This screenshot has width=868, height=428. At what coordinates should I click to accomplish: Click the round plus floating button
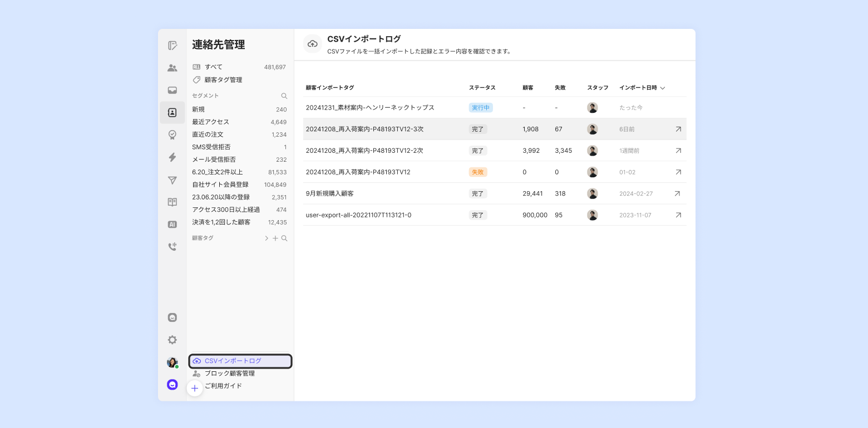tap(194, 388)
